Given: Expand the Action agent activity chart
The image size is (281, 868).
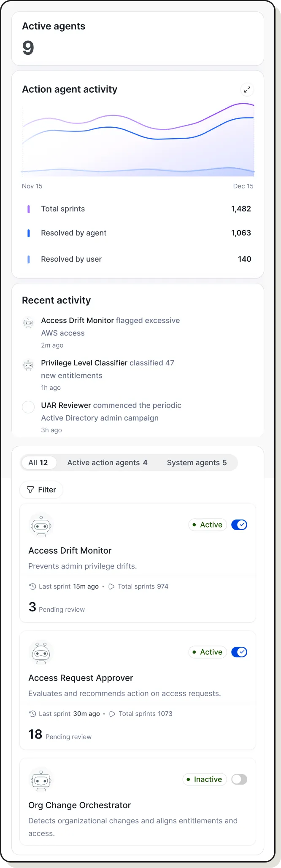Looking at the screenshot, I should 248,89.
